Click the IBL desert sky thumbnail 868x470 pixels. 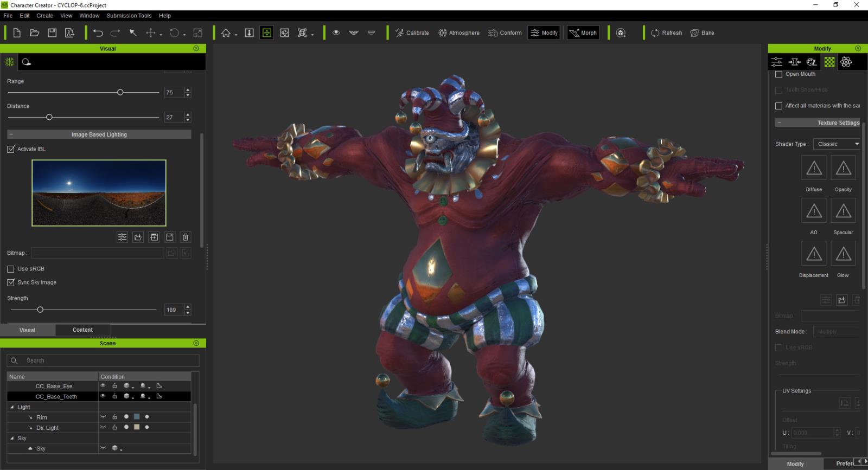pos(99,193)
